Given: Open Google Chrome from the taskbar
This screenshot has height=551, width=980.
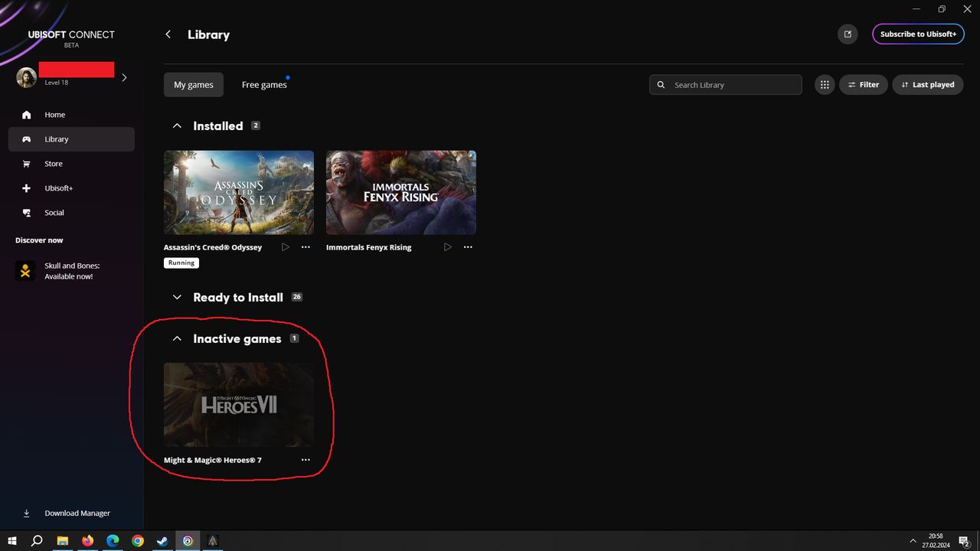Looking at the screenshot, I should point(138,540).
